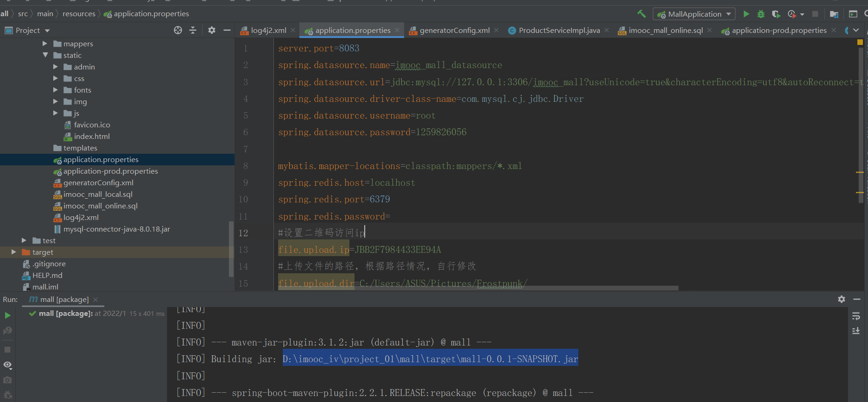
Task: Click editor line 12 comment text
Action: click(321, 233)
